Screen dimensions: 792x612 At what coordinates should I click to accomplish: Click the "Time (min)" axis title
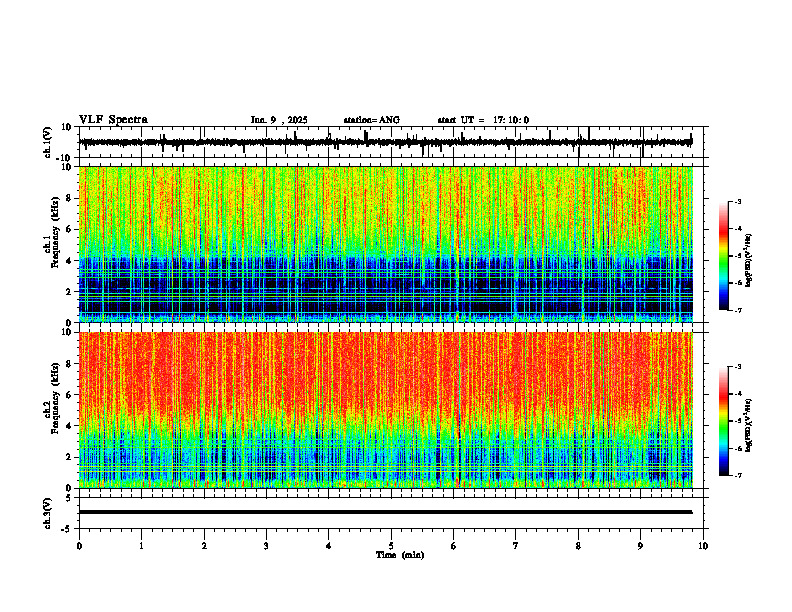pos(400,555)
